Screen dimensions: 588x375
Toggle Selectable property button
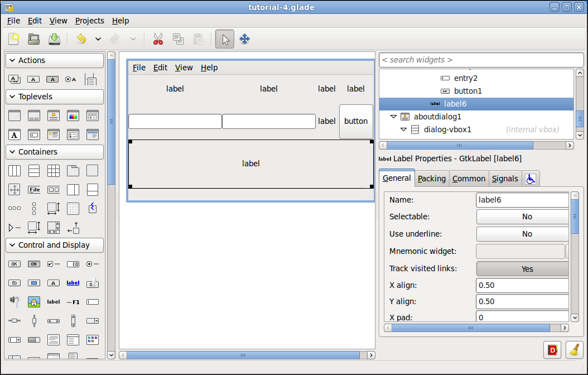[x=522, y=217]
